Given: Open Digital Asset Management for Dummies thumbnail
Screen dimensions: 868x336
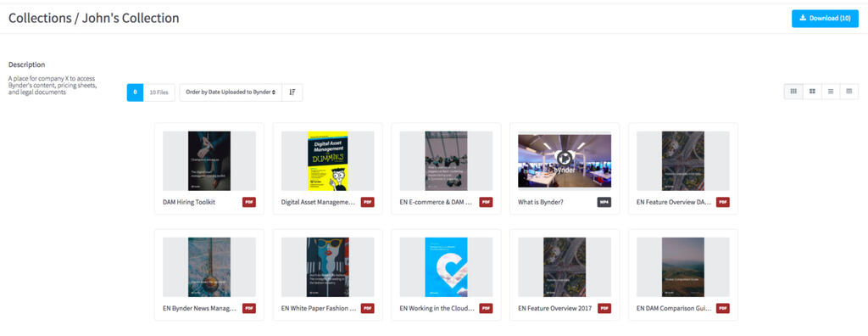Looking at the screenshot, I should click(328, 161).
